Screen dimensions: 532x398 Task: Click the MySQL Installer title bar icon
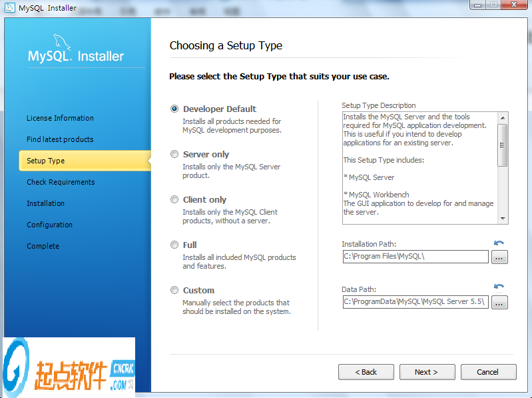tap(10, 7)
